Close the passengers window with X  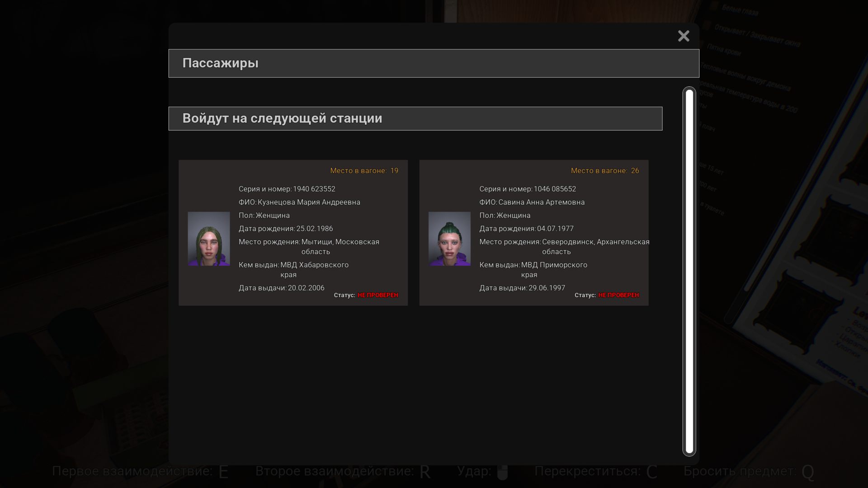coord(683,36)
